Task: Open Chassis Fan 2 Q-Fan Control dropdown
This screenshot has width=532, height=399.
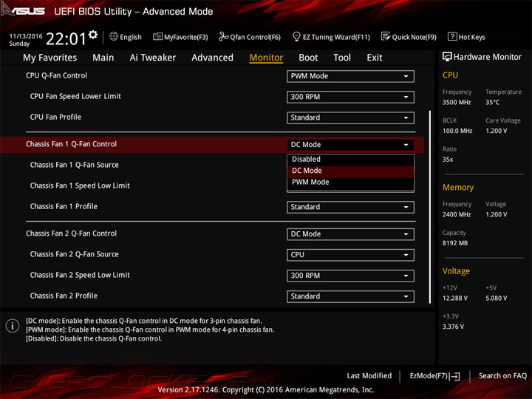Action: (350, 234)
